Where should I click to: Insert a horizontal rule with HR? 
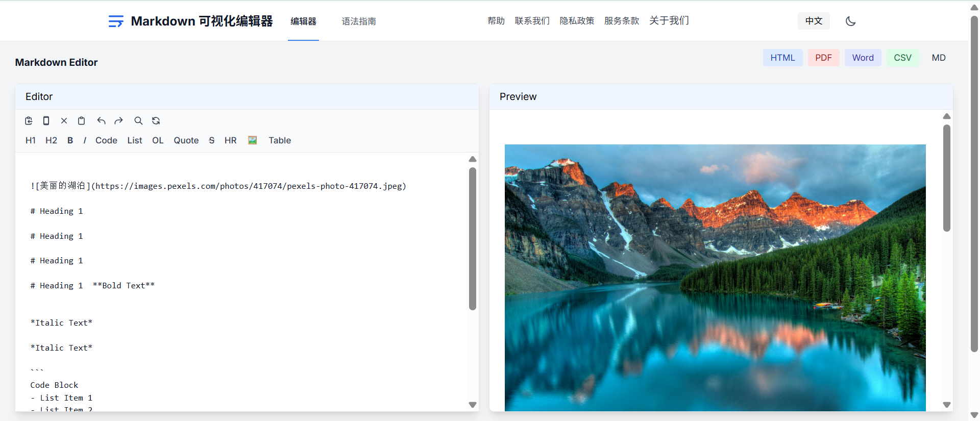point(230,140)
